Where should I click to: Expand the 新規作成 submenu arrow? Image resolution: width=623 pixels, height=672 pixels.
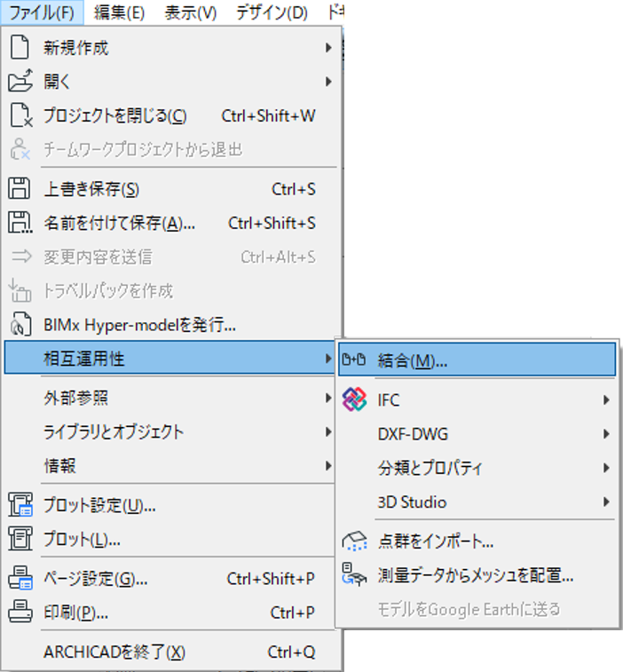point(328,47)
